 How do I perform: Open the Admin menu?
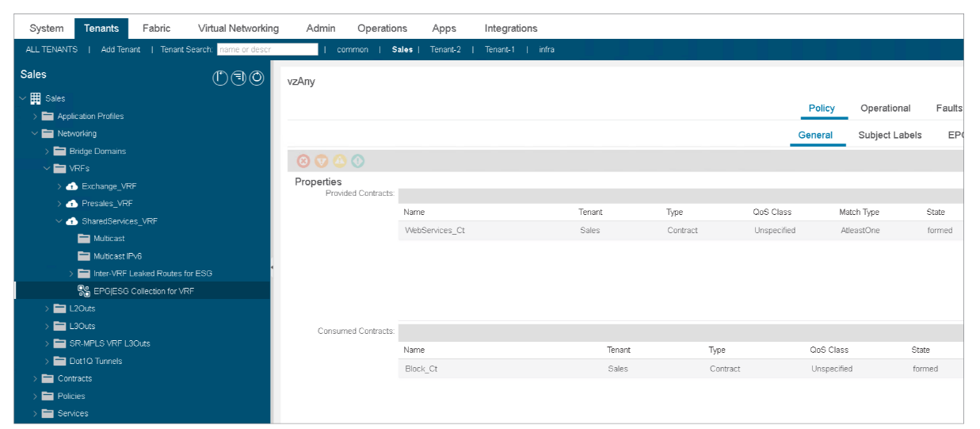(x=321, y=29)
